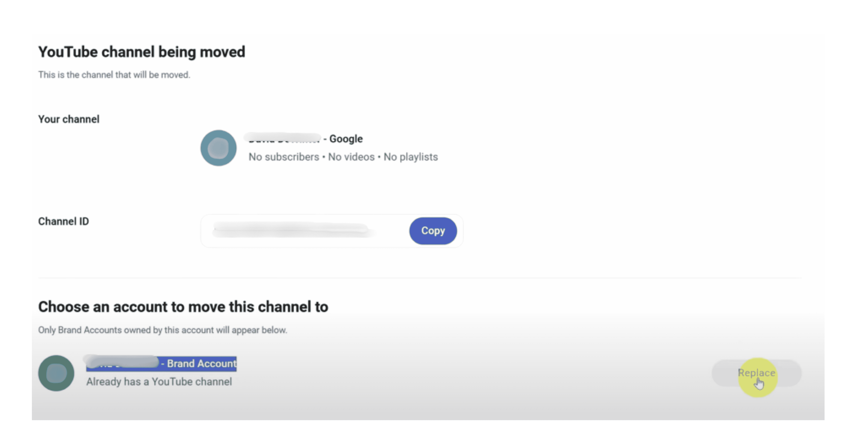Click 'Choose an account to move this channel to' heading
Screen dimensions: 868x434
click(183, 307)
